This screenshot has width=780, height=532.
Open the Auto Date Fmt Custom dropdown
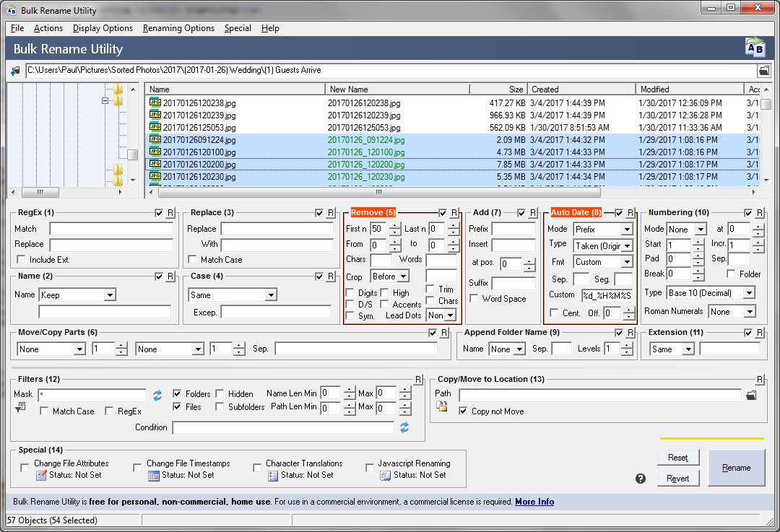tap(627, 262)
